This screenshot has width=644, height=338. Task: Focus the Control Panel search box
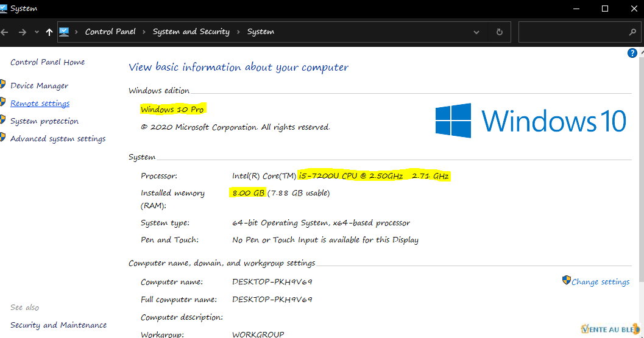pos(579,32)
